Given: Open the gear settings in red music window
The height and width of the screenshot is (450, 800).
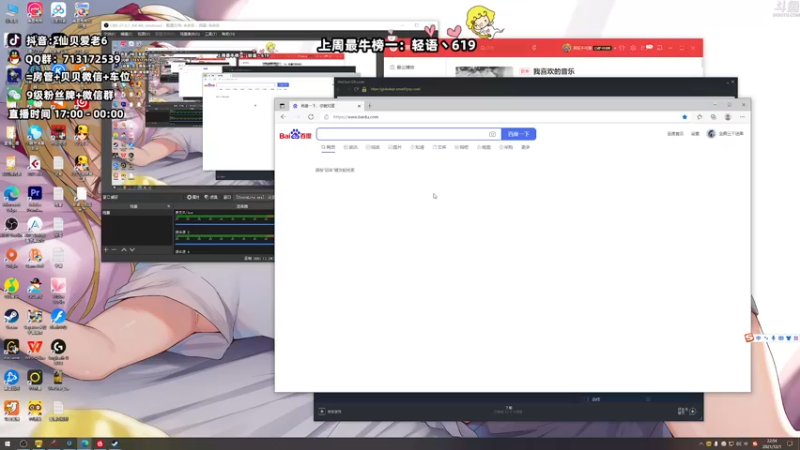Looking at the screenshot, I should coord(633,48).
